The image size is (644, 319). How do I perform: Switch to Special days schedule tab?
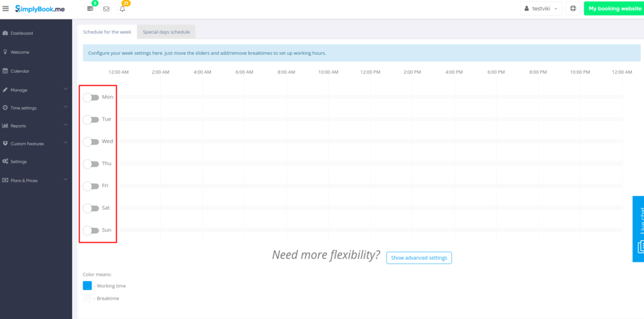[166, 32]
